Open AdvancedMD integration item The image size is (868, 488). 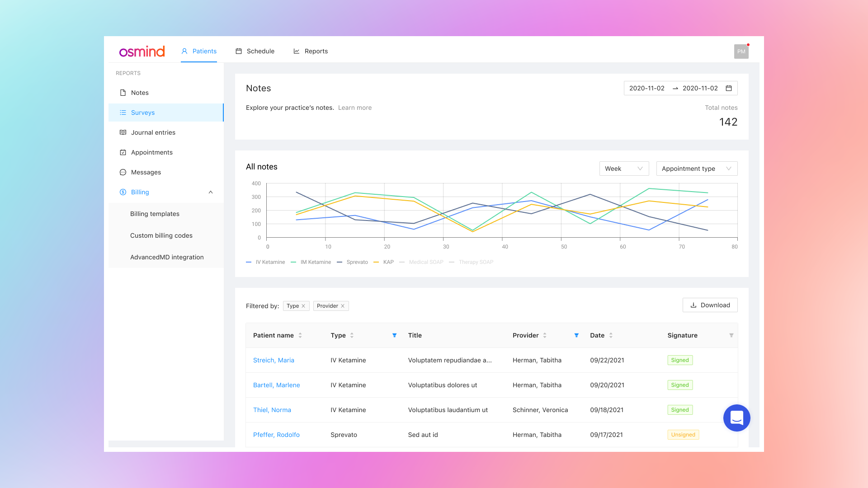[x=166, y=257]
